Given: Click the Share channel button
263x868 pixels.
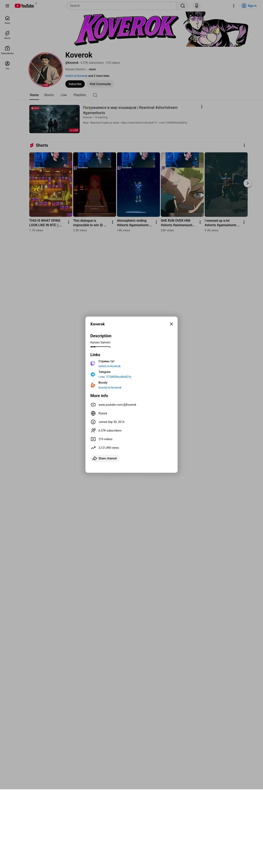Looking at the screenshot, I should pyautogui.click(x=105, y=458).
